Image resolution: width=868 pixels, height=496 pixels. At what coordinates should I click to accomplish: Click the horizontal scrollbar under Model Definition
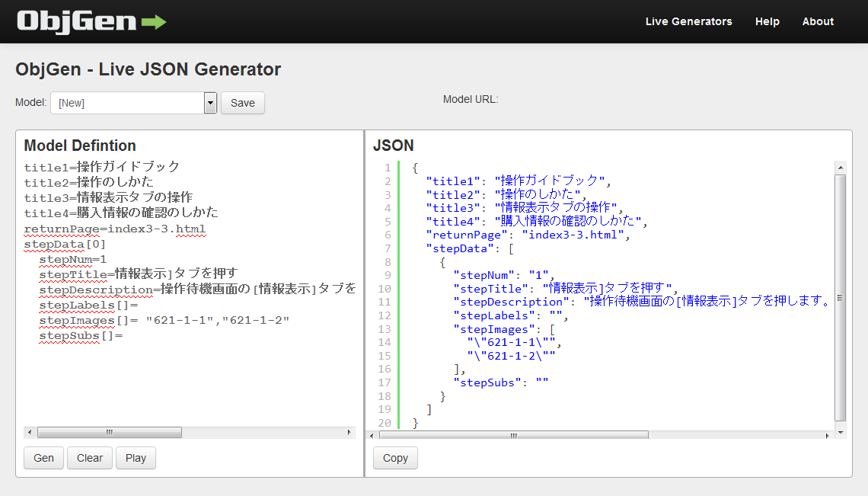click(108, 432)
